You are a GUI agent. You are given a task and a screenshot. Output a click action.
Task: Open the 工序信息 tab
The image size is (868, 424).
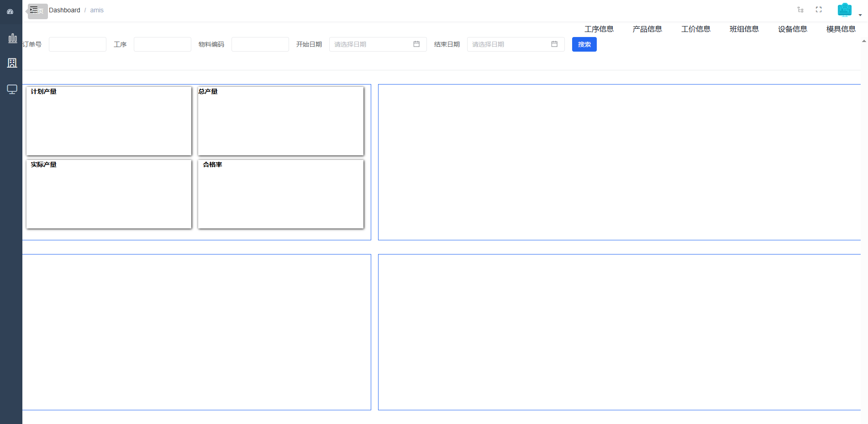tap(599, 29)
